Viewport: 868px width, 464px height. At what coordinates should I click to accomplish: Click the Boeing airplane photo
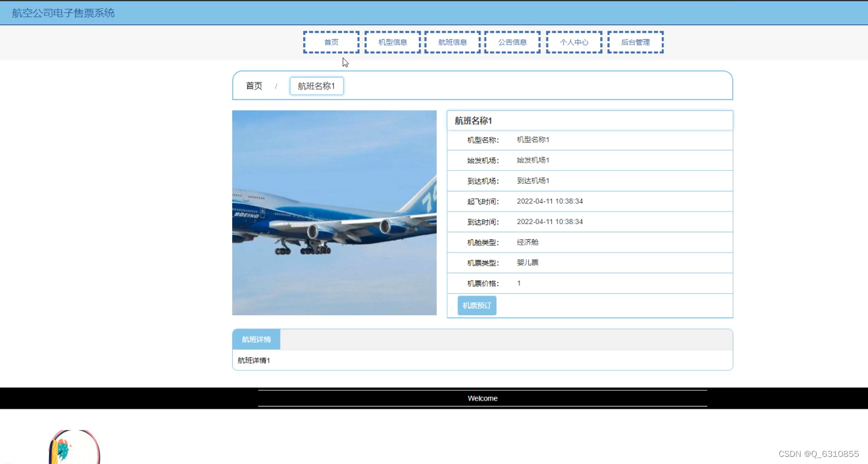(x=334, y=213)
